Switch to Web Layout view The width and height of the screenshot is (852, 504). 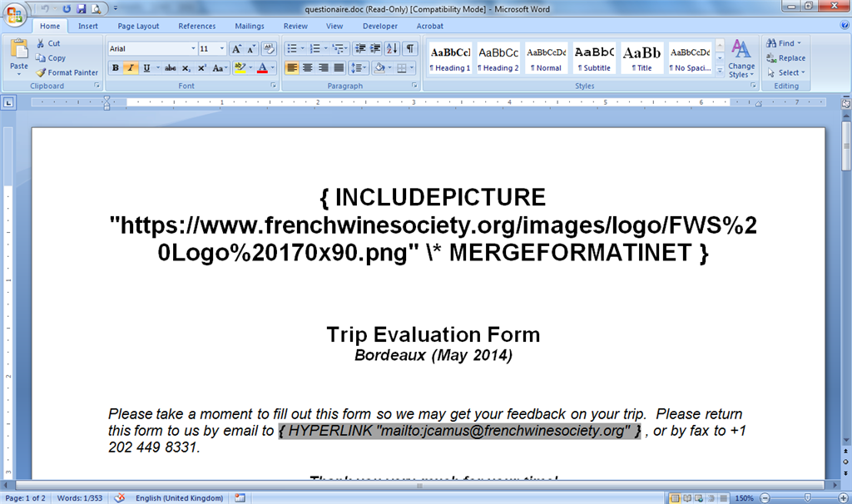tap(699, 498)
